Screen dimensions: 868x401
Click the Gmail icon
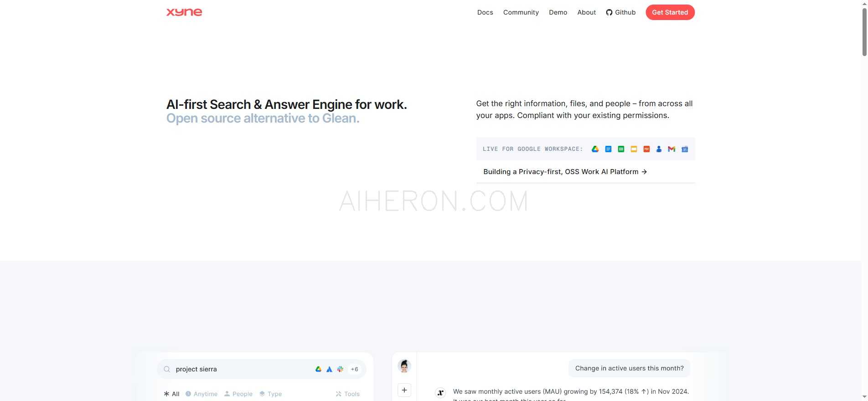click(672, 149)
